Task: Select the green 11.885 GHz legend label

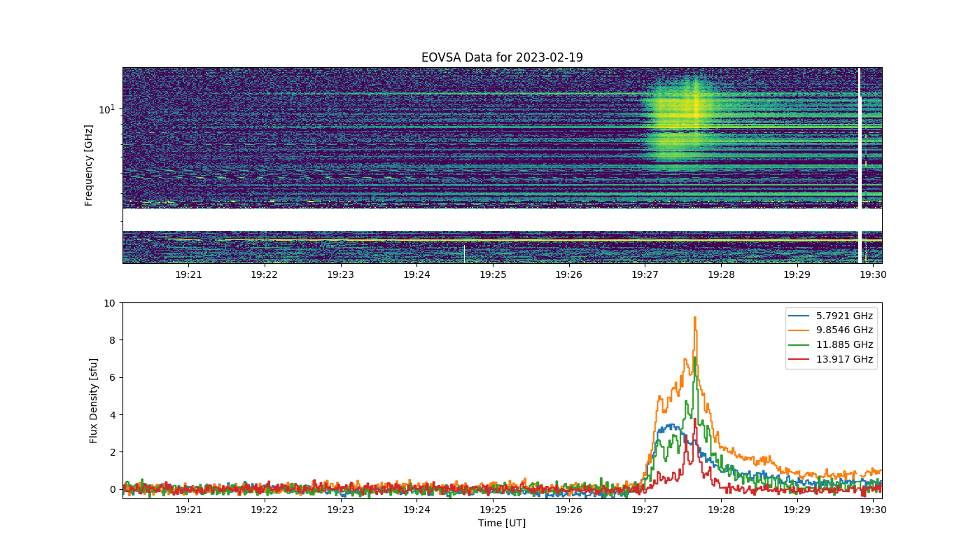Action: [845, 344]
